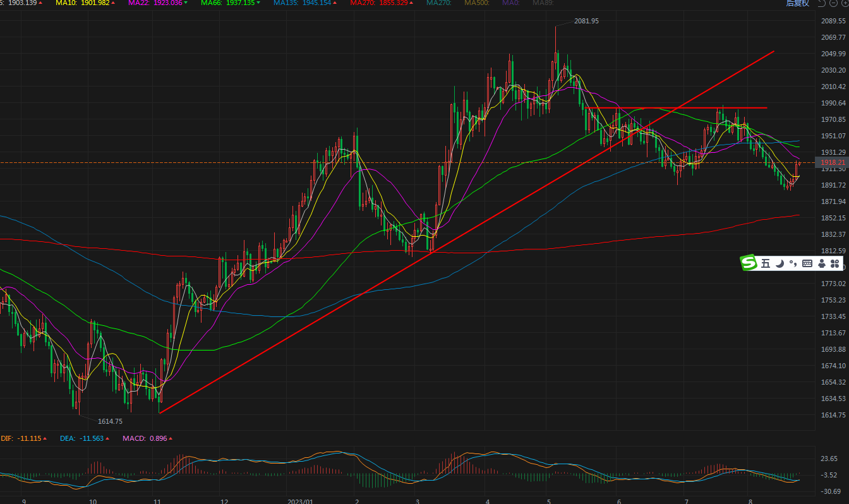Toggle the punctuation mode icon in IME bar
The image size is (849, 504).
(x=793, y=263)
